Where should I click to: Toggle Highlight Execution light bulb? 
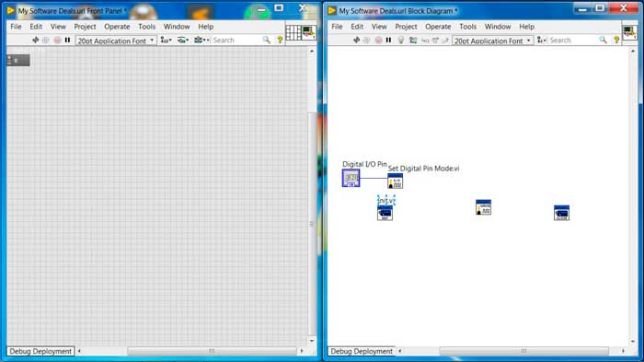coord(401,40)
